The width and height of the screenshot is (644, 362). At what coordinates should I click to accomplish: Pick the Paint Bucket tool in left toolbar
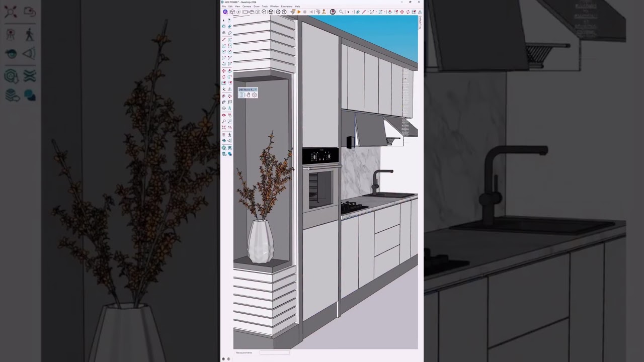[223, 26]
